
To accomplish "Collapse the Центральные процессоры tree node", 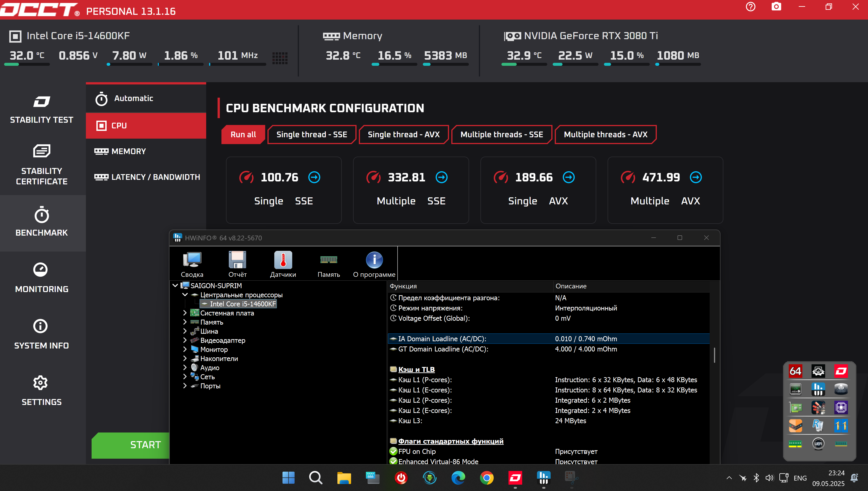I will [185, 295].
